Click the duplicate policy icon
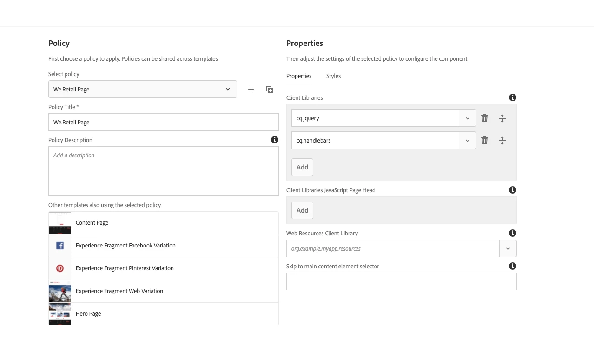 (x=270, y=90)
